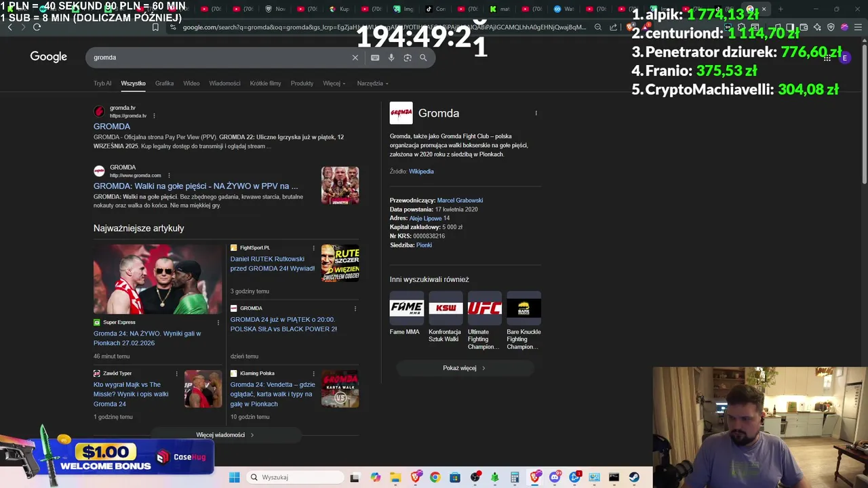Open the Aleje Lipowe address link

[x=425, y=218]
